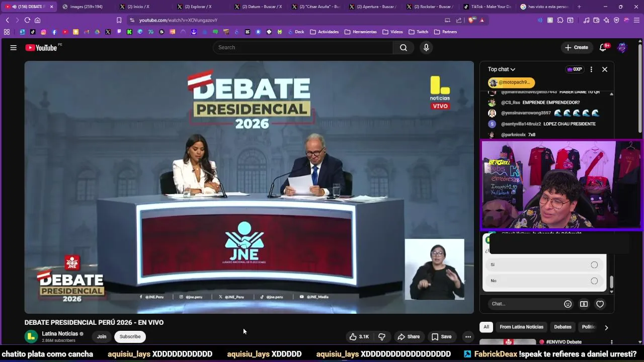Expand the Top chat dropdown
Screen dimensions: 644x362
(x=502, y=69)
